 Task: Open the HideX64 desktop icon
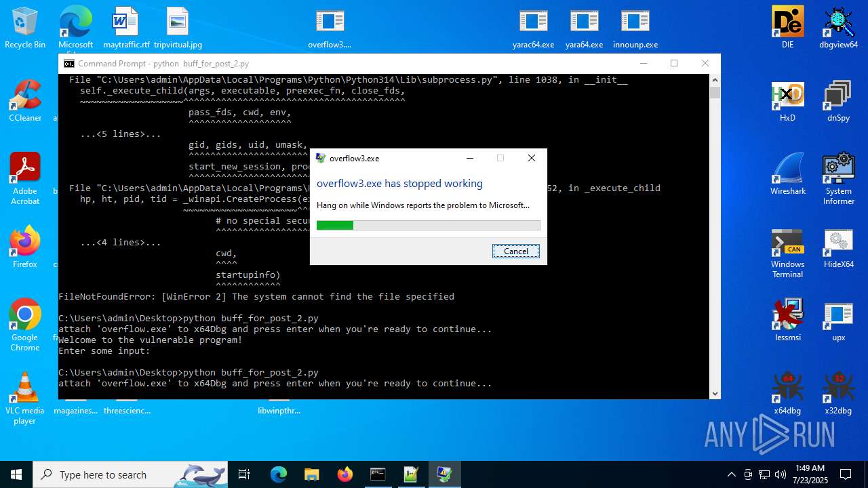click(x=839, y=248)
